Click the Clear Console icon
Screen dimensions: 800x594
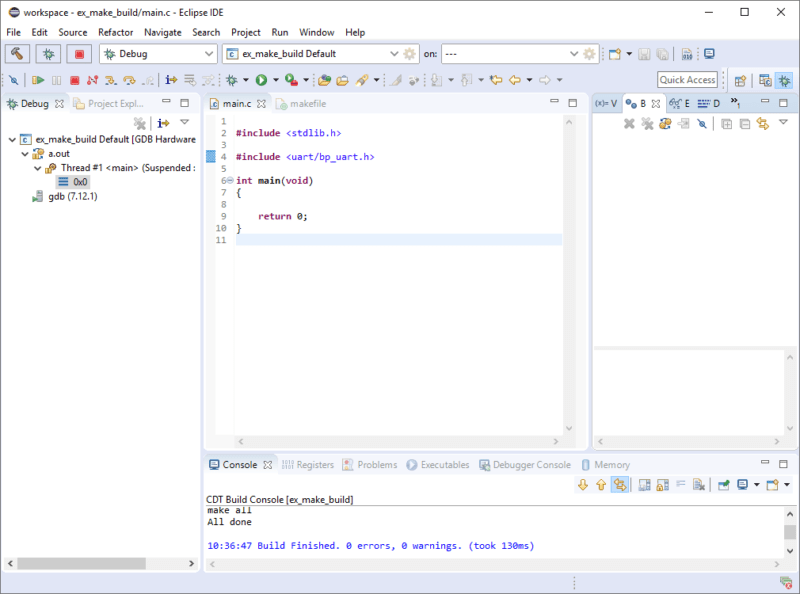point(698,483)
